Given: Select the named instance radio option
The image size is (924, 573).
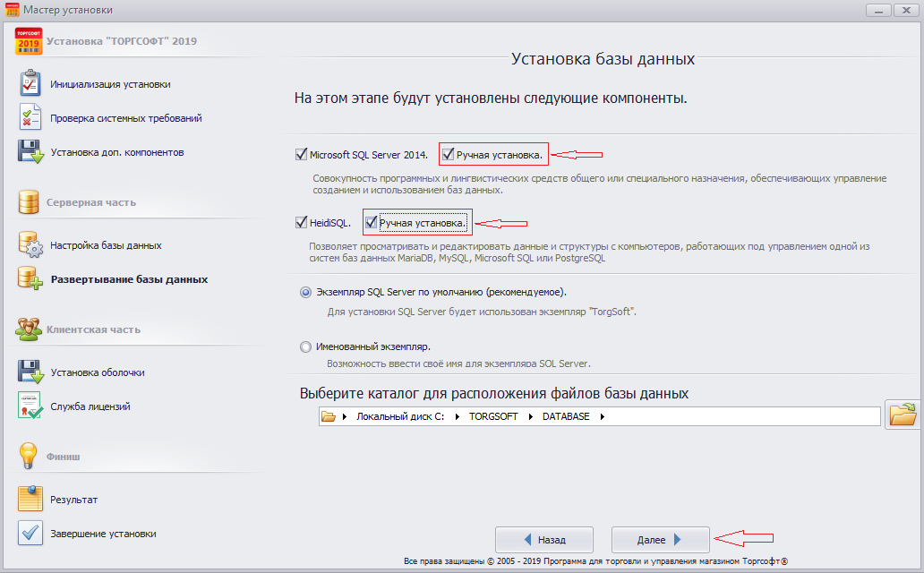Looking at the screenshot, I should click(x=306, y=346).
